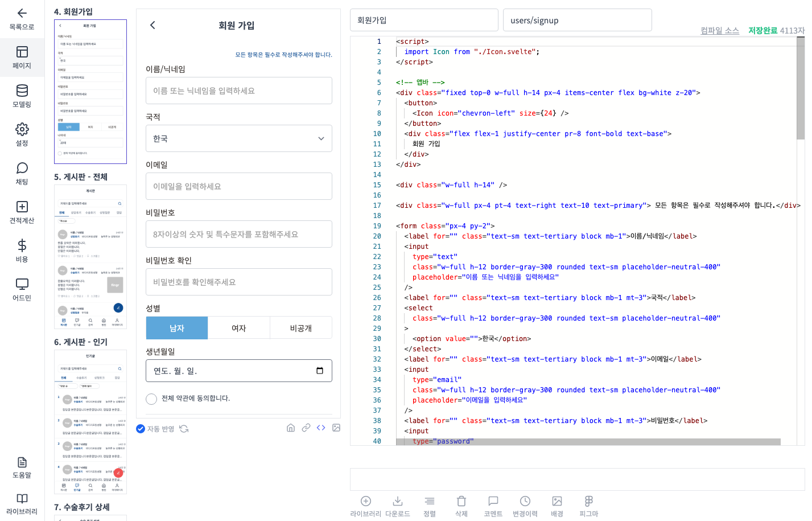This screenshot has width=812, height=521.
Task: Select the 4. 회원가입 page thumbnail
Action: (x=90, y=92)
